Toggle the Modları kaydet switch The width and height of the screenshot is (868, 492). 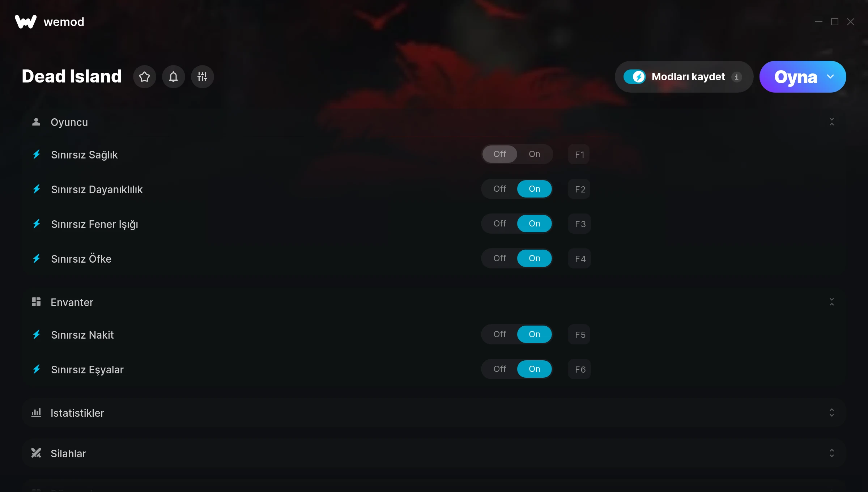pyautogui.click(x=634, y=77)
